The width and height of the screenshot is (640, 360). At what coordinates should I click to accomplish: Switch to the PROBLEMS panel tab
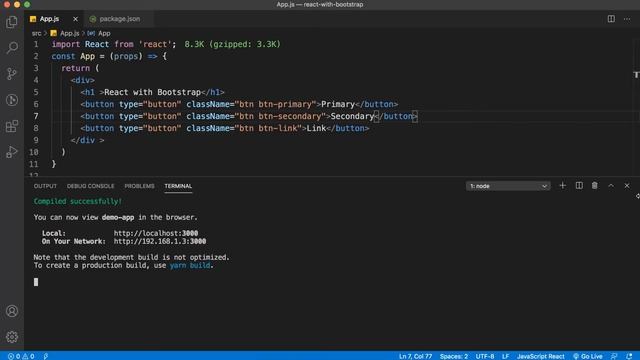pos(140,186)
